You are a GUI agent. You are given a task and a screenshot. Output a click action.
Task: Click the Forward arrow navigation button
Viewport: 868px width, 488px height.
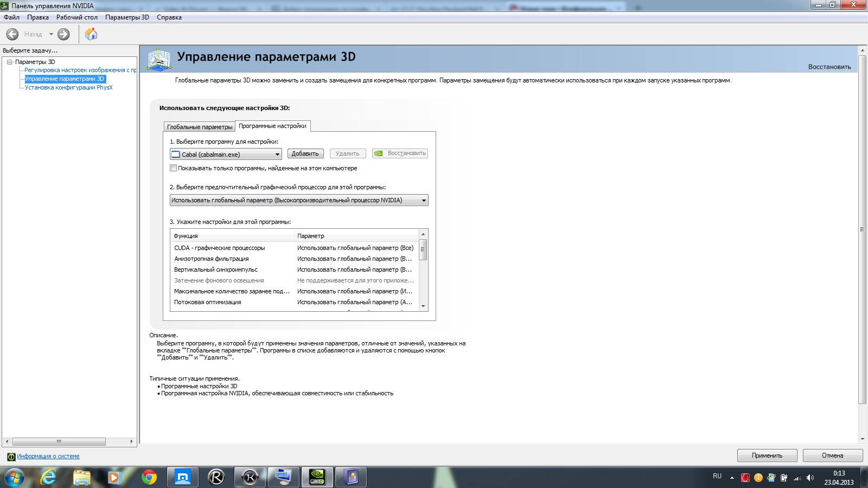click(x=63, y=34)
